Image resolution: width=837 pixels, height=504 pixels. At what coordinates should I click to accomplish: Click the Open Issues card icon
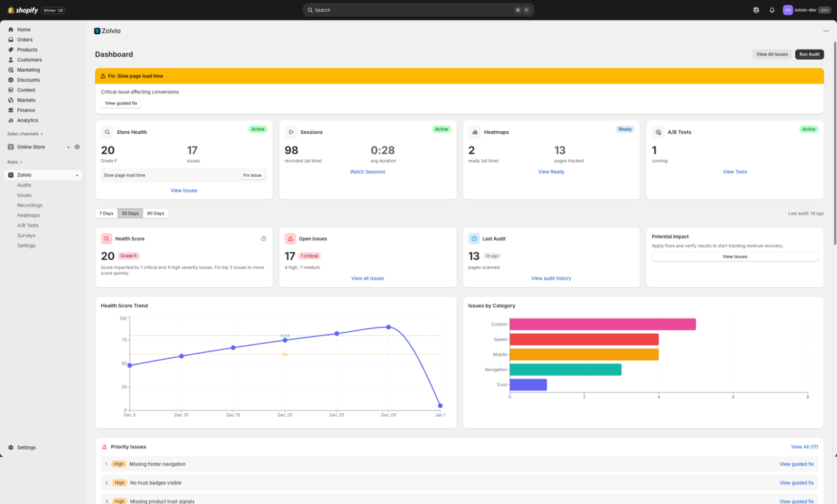point(289,238)
